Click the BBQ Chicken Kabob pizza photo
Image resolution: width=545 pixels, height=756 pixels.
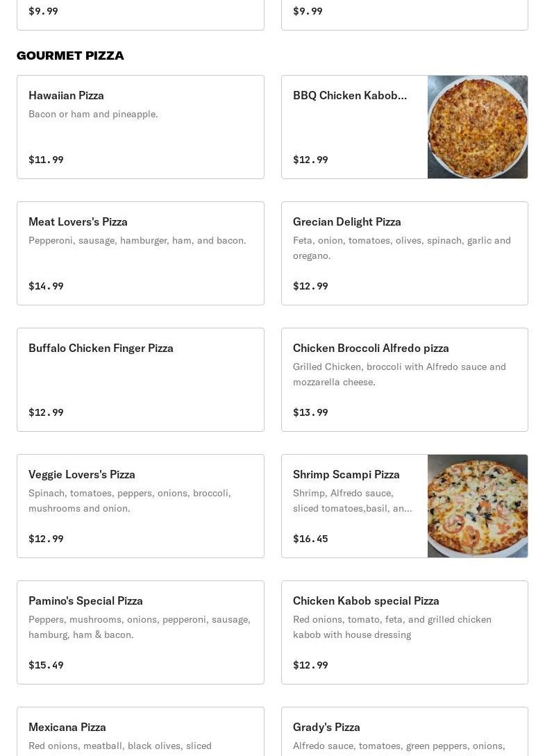[x=477, y=127]
